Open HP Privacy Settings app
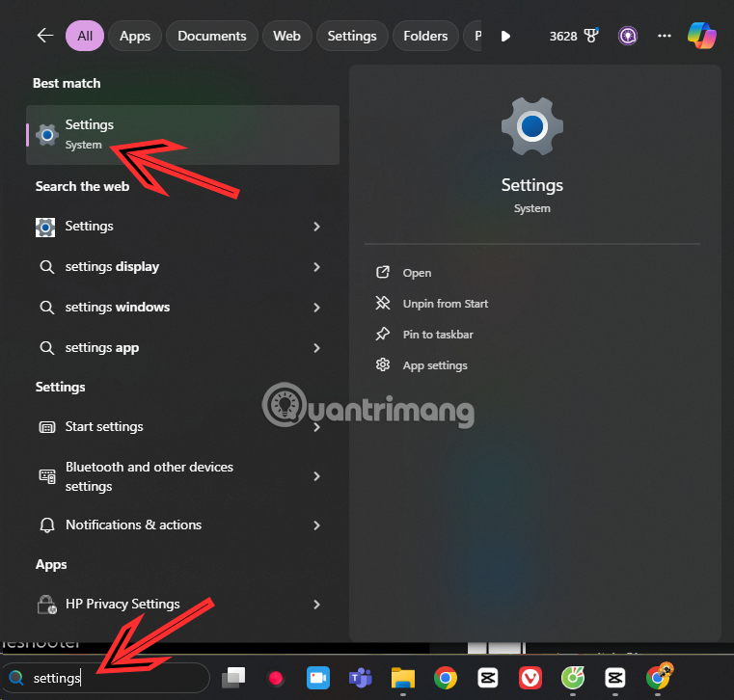Screen dimensions: 734x700 click(x=122, y=605)
